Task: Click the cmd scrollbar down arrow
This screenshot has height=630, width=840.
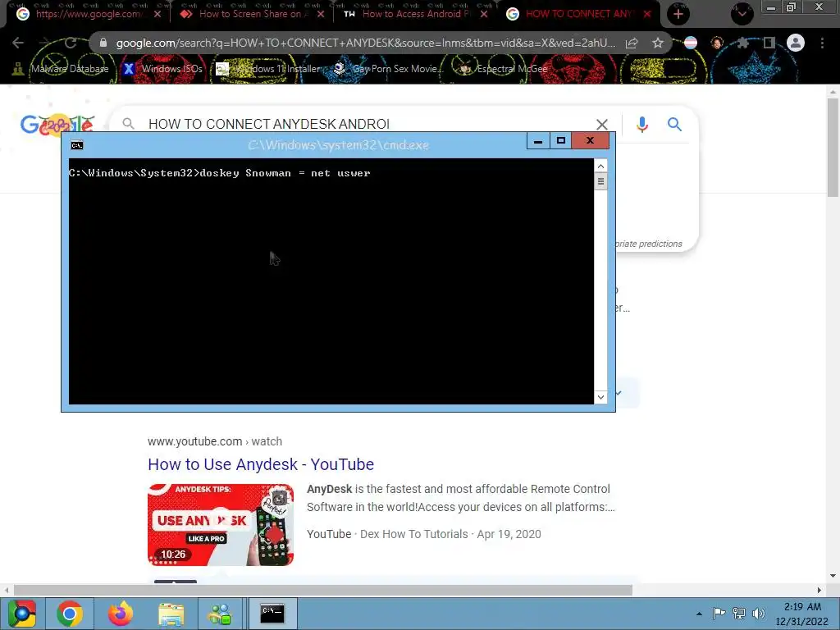Action: click(x=600, y=397)
